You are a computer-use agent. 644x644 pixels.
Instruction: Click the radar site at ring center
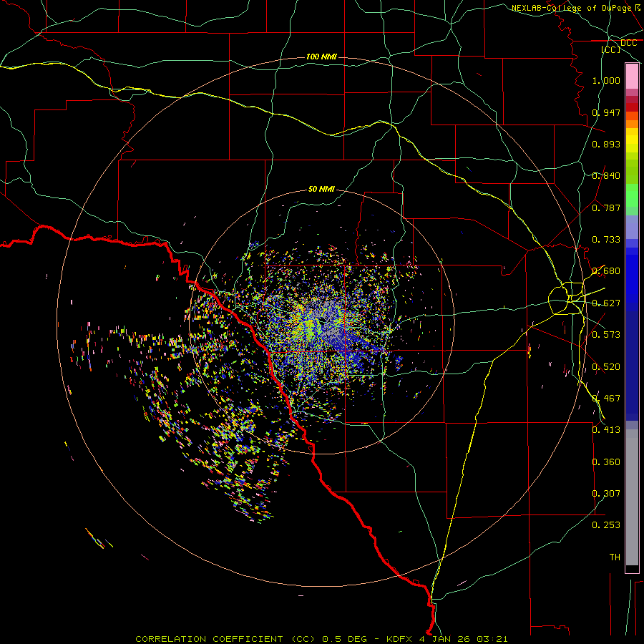click(323, 321)
